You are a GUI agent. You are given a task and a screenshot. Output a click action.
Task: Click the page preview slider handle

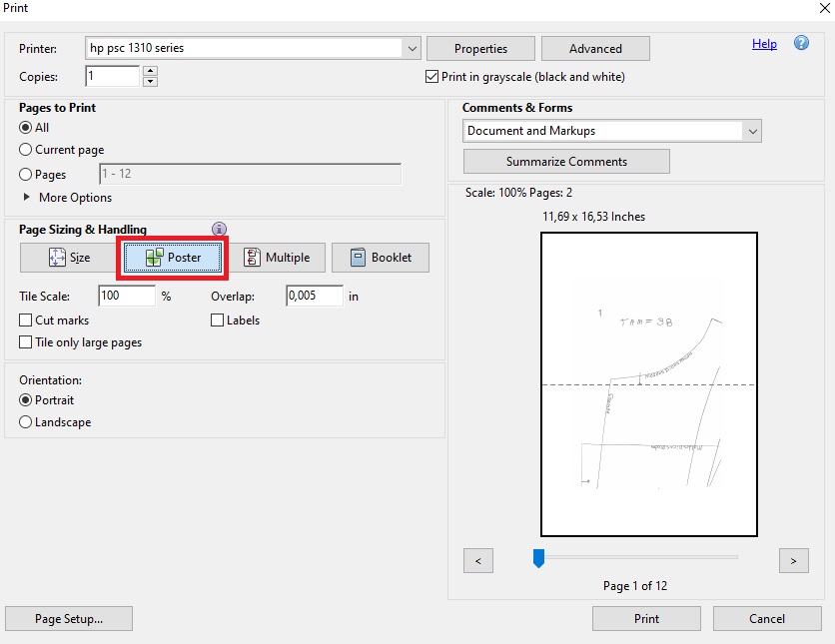pyautogui.click(x=538, y=558)
